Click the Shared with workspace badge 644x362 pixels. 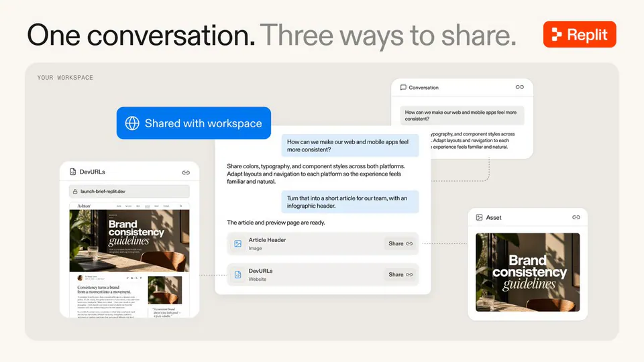coord(193,123)
